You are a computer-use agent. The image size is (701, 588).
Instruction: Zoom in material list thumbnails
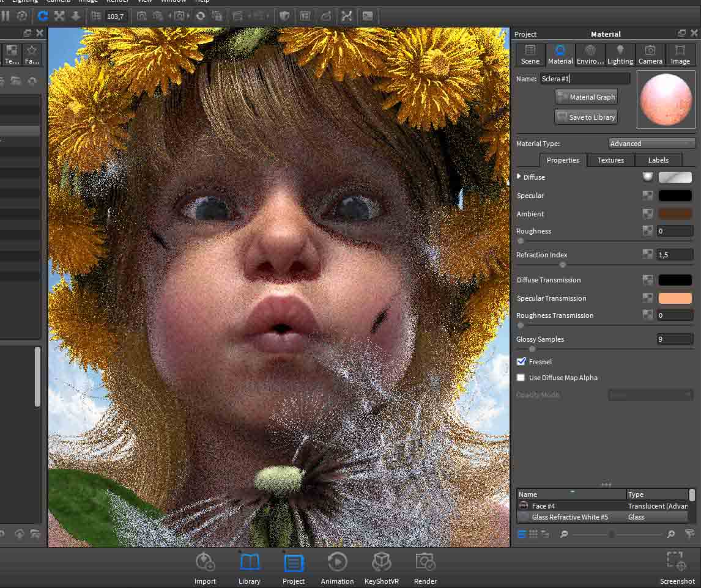pos(670,534)
